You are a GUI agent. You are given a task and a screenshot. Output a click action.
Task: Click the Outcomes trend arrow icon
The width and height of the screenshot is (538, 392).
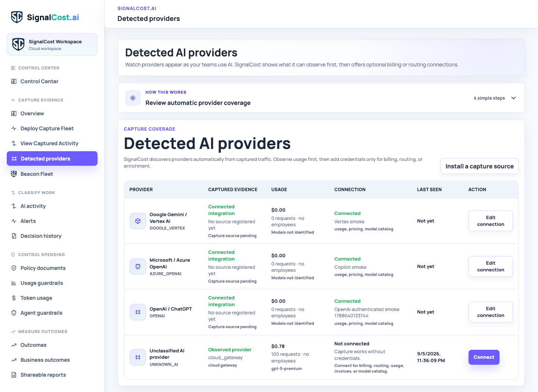coord(14,345)
